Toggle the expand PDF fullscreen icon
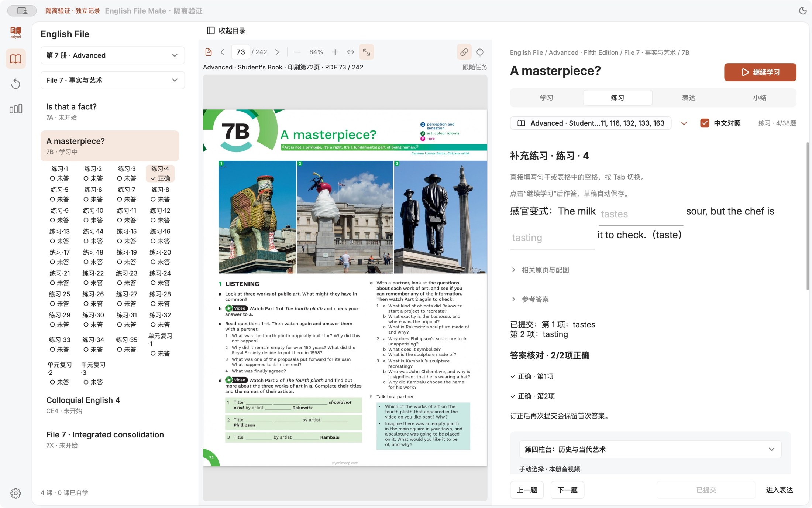 tap(367, 52)
